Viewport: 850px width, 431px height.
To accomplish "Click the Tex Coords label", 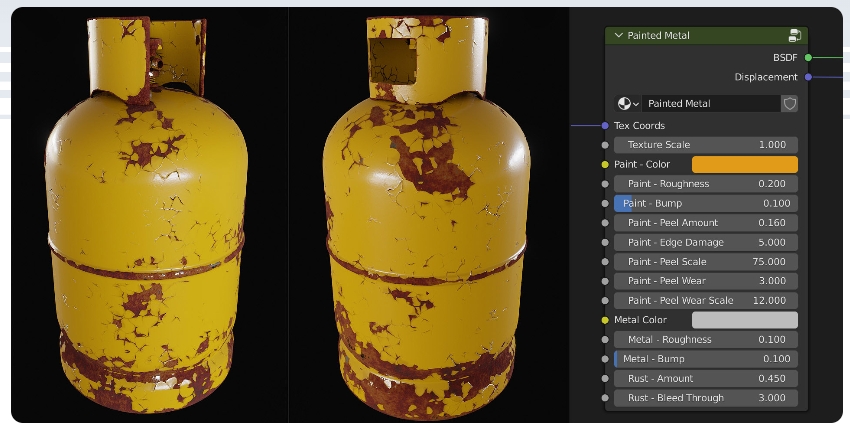I will tap(639, 125).
